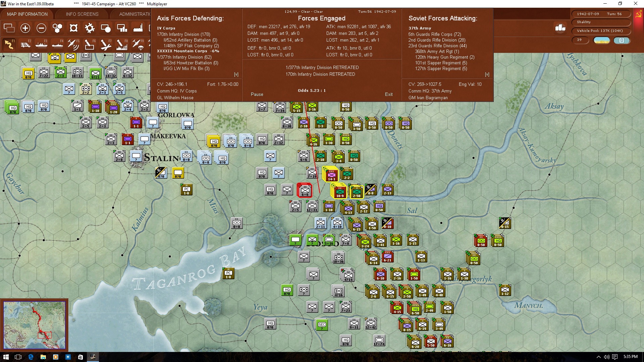The width and height of the screenshot is (644, 362).
Task: Select the F4 amphibious transport mode
Action: click(57, 44)
